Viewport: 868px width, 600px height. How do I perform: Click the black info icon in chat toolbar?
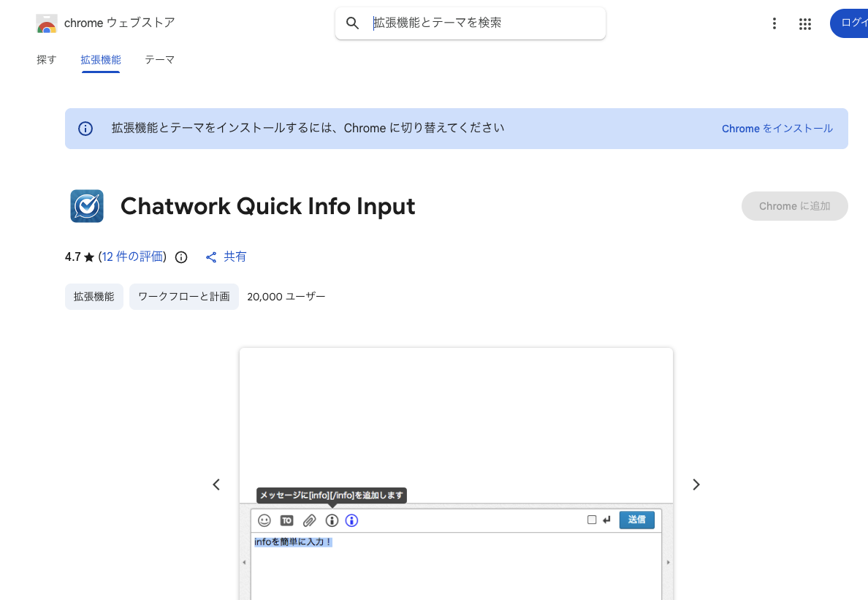pyautogui.click(x=332, y=520)
